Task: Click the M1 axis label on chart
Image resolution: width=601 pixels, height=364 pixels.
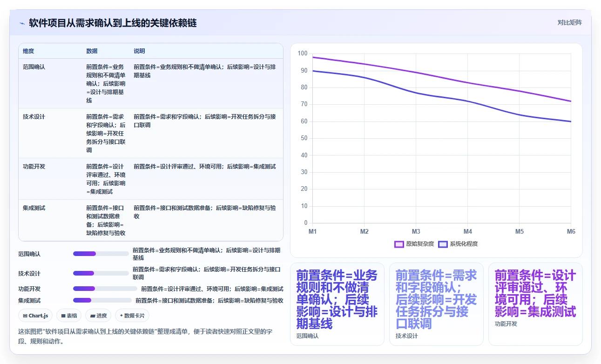Action: (312, 232)
